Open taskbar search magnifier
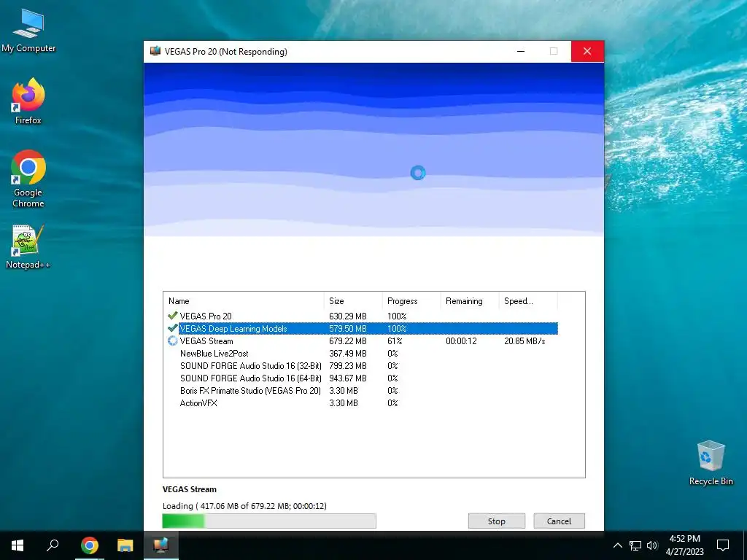The image size is (747, 560). pyautogui.click(x=53, y=545)
